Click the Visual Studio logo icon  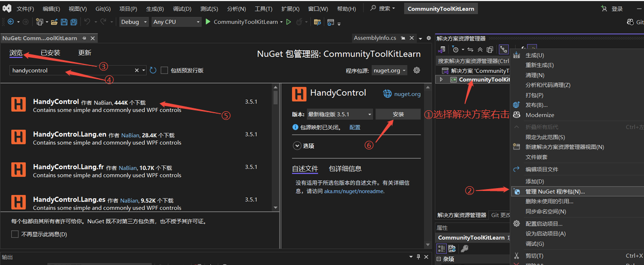point(7,9)
